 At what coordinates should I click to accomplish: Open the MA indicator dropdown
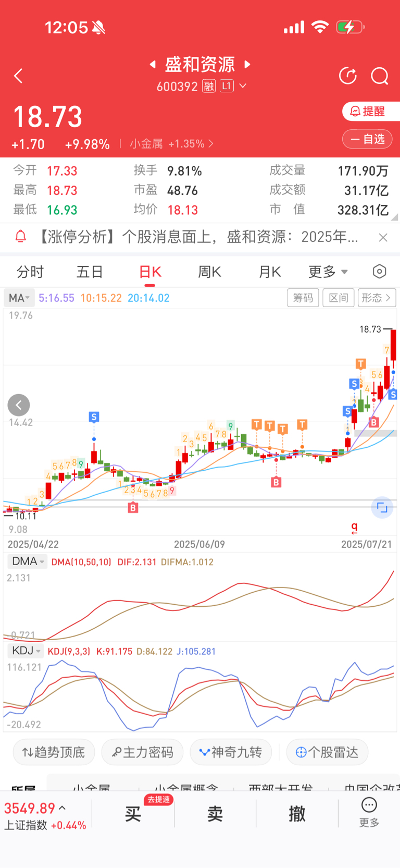click(x=19, y=298)
